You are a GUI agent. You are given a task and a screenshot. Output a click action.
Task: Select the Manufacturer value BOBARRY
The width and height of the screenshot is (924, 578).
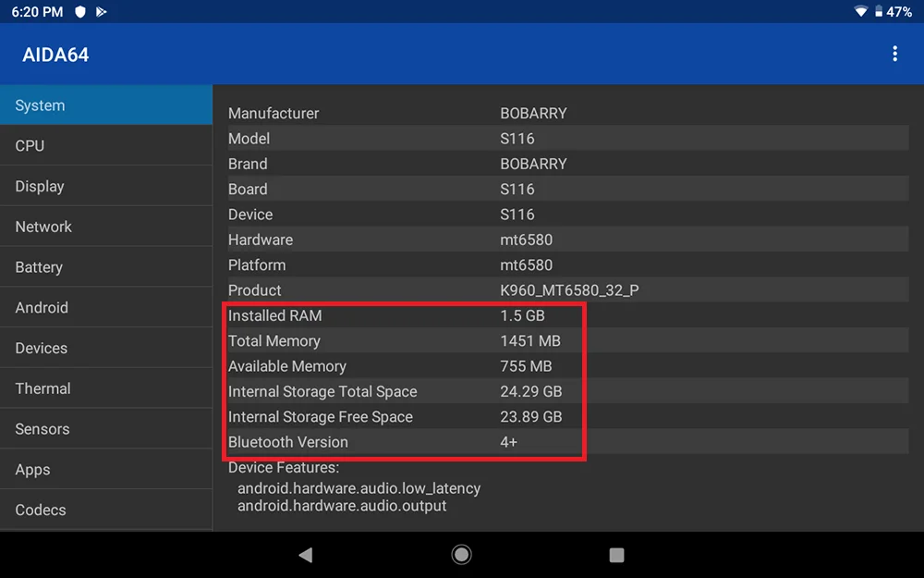click(533, 113)
